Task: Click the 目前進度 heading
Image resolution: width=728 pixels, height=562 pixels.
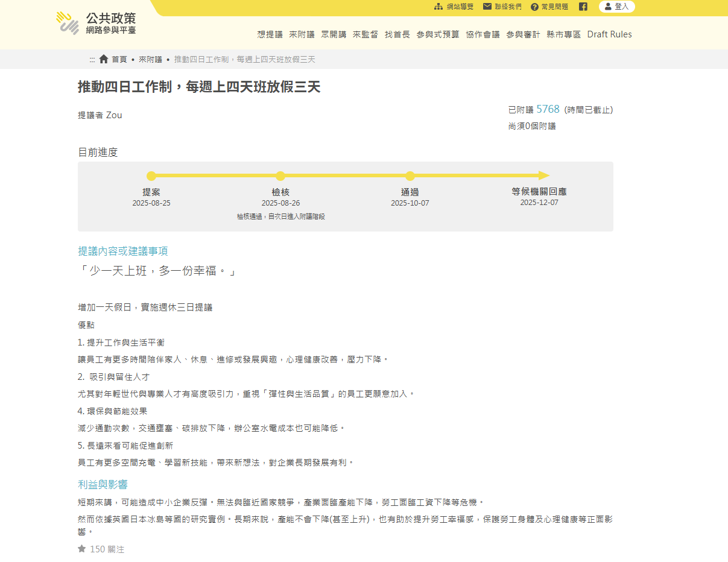Action: (98, 153)
